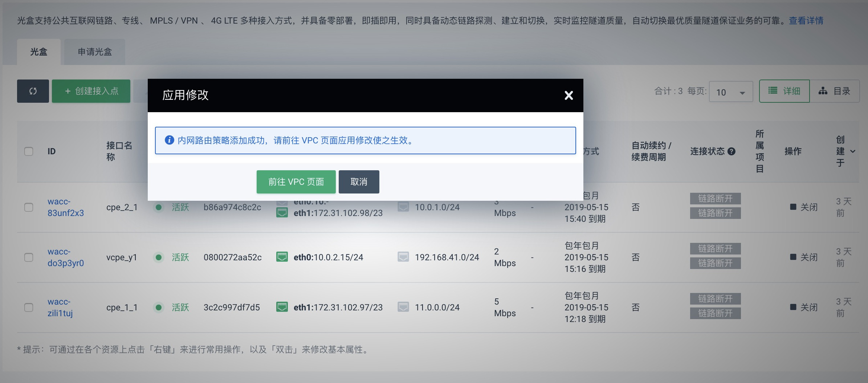The width and height of the screenshot is (868, 383).
Task: Click the blue info icon in dialog message
Action: click(169, 140)
